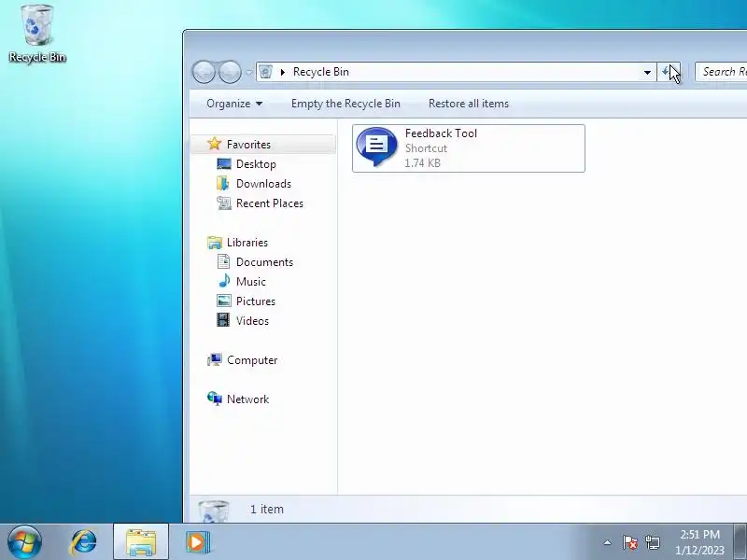Focus the Search Recycle Bin field
This screenshot has height=560, width=747.
tap(721, 72)
